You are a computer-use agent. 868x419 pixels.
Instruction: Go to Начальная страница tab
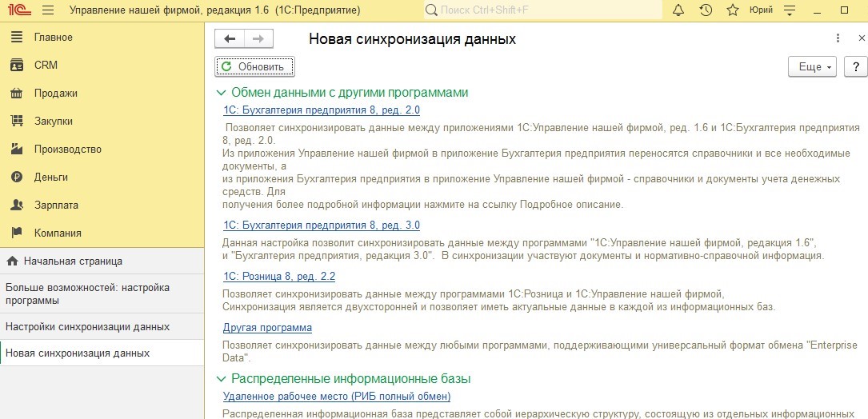coord(73,261)
